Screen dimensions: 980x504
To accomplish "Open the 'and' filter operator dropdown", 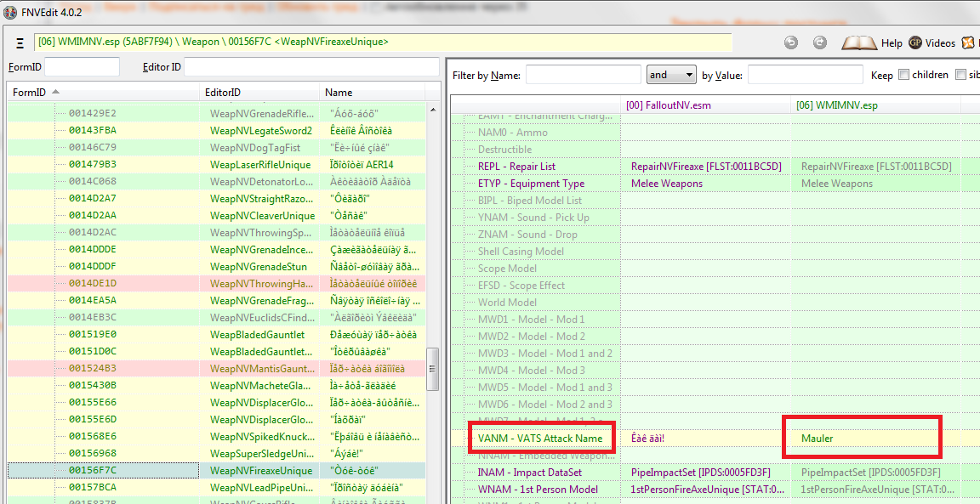I will point(670,75).
